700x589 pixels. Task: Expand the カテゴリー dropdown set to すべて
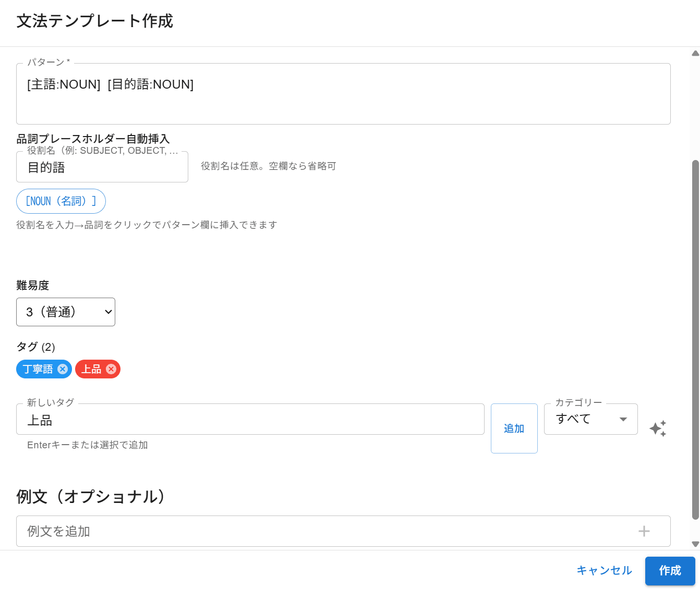[583, 419]
